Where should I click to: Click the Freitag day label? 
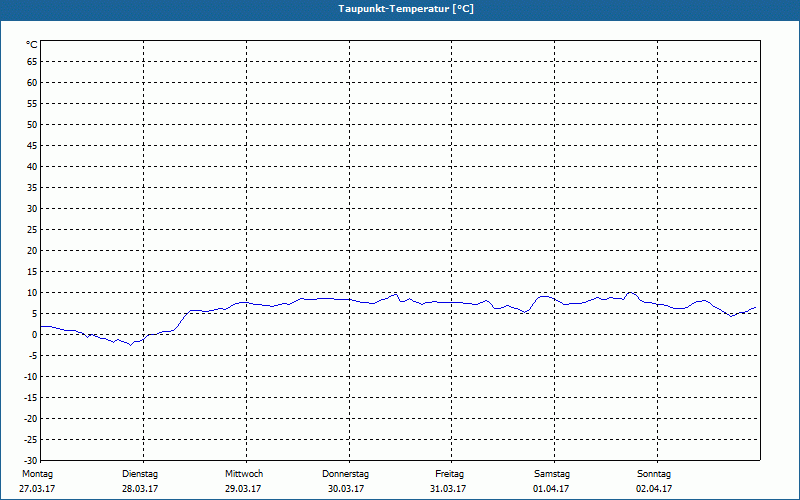pyautogui.click(x=449, y=474)
